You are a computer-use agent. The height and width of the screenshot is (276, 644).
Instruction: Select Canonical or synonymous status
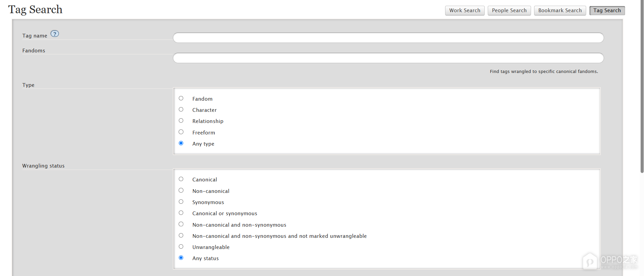181,213
